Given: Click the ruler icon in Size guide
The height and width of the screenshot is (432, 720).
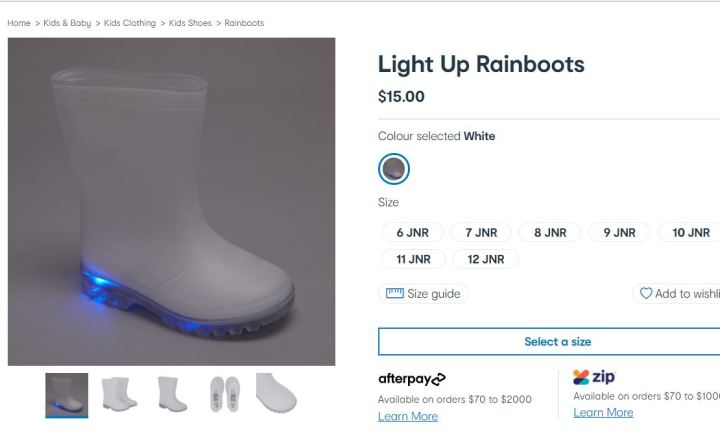Looking at the screenshot, I should click(394, 293).
